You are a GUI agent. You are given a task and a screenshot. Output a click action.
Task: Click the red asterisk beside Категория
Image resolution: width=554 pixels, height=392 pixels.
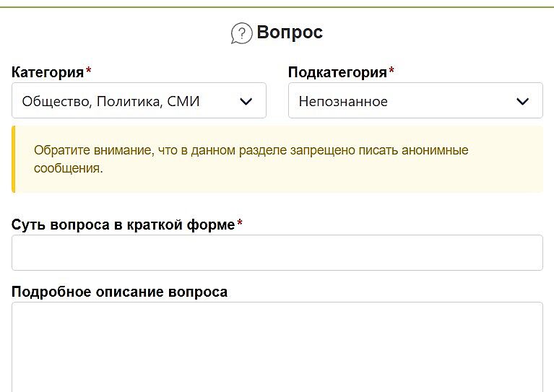89,71
